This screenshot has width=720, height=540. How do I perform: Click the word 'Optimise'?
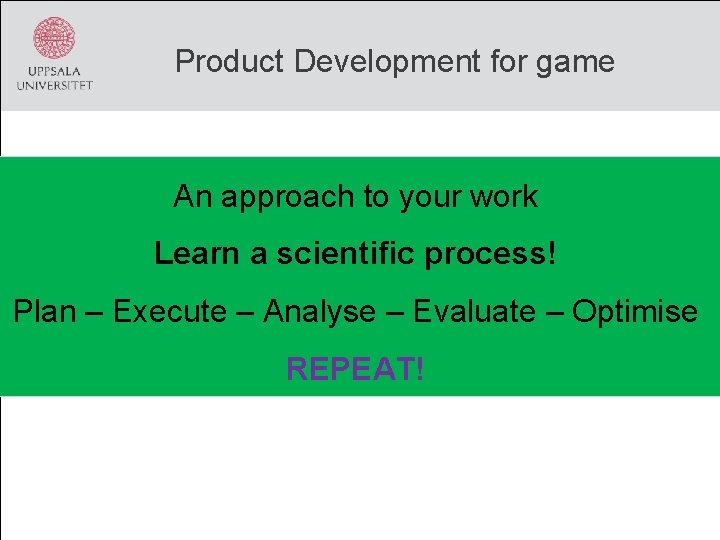[635, 312]
